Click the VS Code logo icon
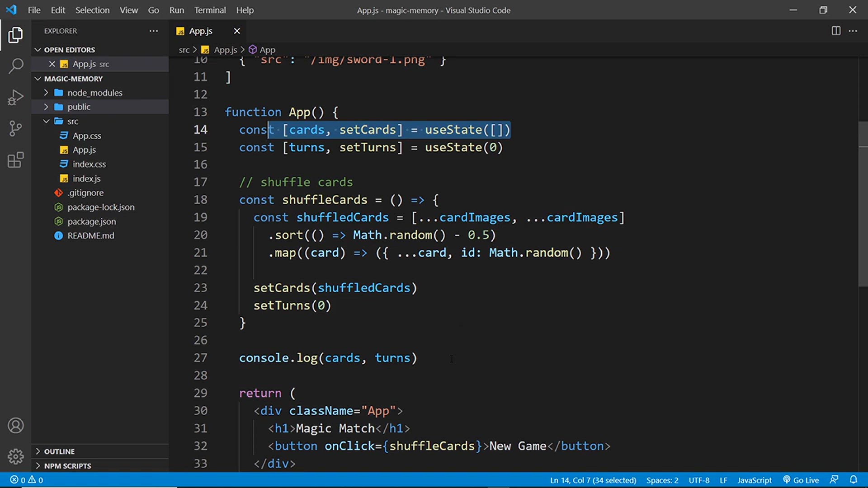This screenshot has height=488, width=868. click(11, 10)
